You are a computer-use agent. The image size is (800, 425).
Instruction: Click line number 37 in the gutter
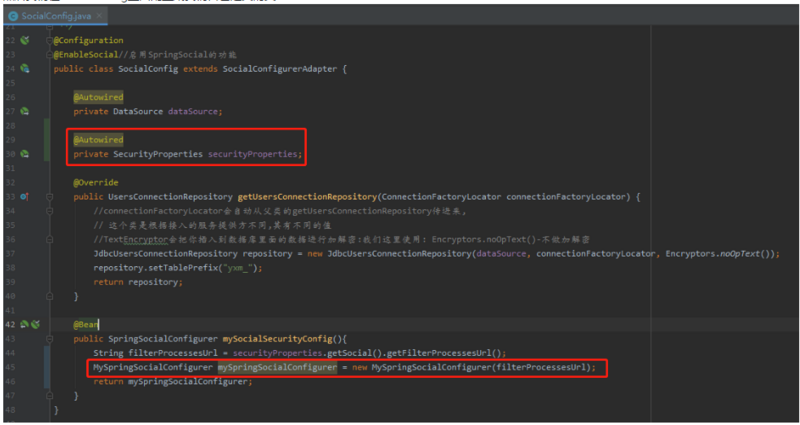click(10, 254)
